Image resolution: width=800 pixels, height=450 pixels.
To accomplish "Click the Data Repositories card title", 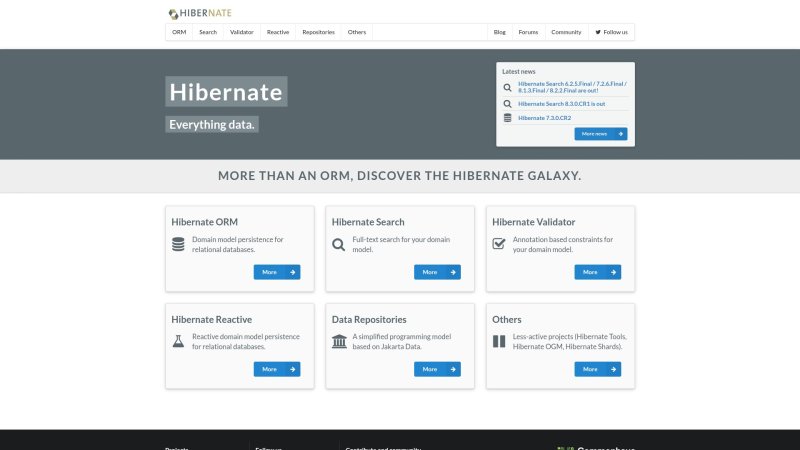I will coord(369,319).
